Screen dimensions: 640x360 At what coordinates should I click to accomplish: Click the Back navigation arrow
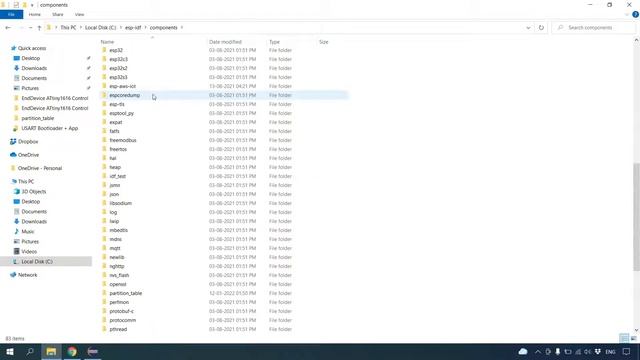tap(8, 28)
